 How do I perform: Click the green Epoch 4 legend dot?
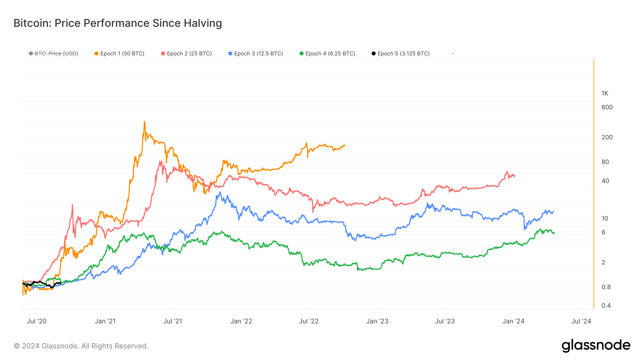tap(302, 54)
